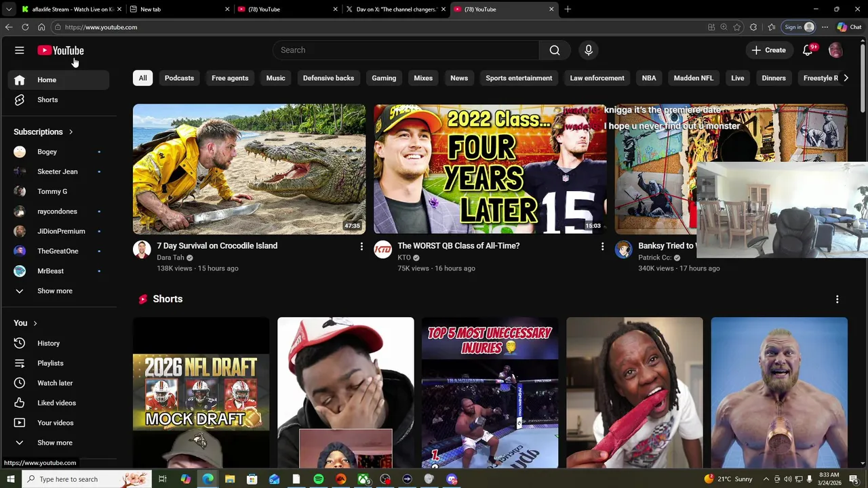Select the Gaming filter chip

tap(384, 78)
